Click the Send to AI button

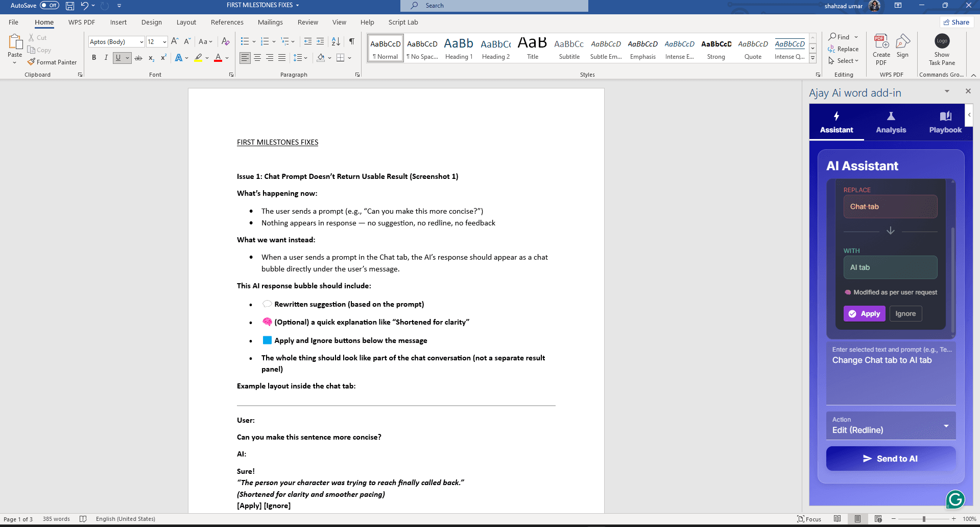coord(891,459)
